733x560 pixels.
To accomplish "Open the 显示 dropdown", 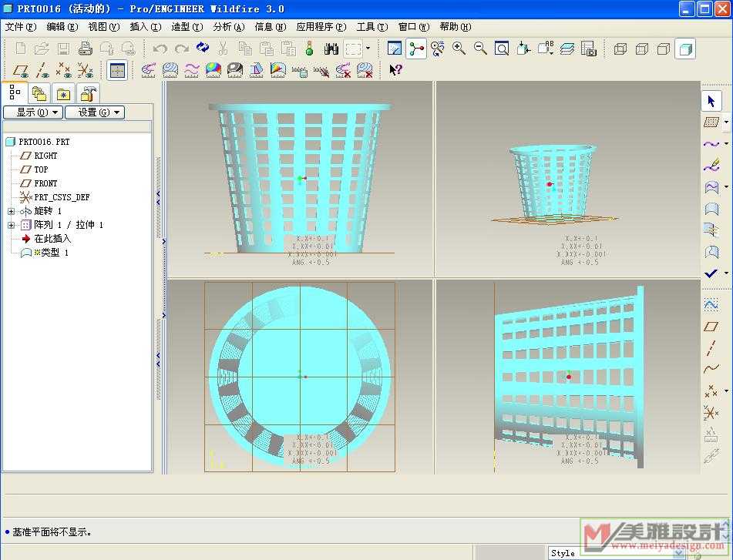I will point(33,112).
